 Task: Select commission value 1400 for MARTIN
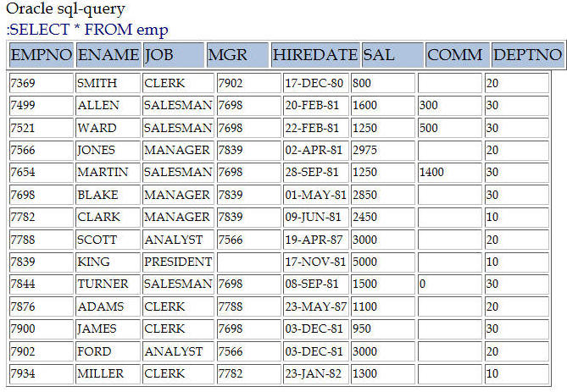click(x=450, y=173)
